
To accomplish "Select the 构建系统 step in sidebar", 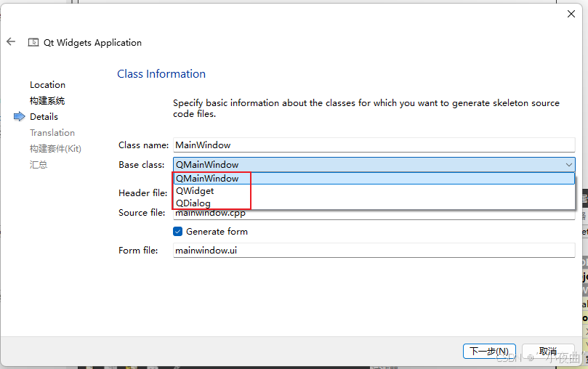I will 47,101.
